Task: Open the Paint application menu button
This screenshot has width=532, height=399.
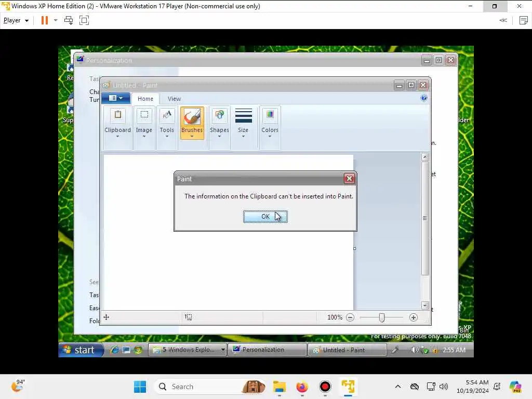Action: tap(116, 98)
